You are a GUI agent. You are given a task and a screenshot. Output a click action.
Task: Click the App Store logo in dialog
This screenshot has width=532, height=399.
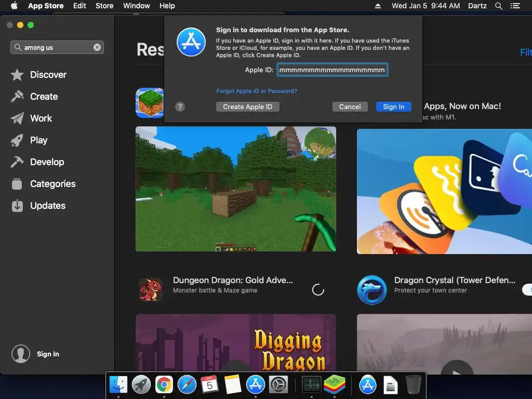click(191, 42)
